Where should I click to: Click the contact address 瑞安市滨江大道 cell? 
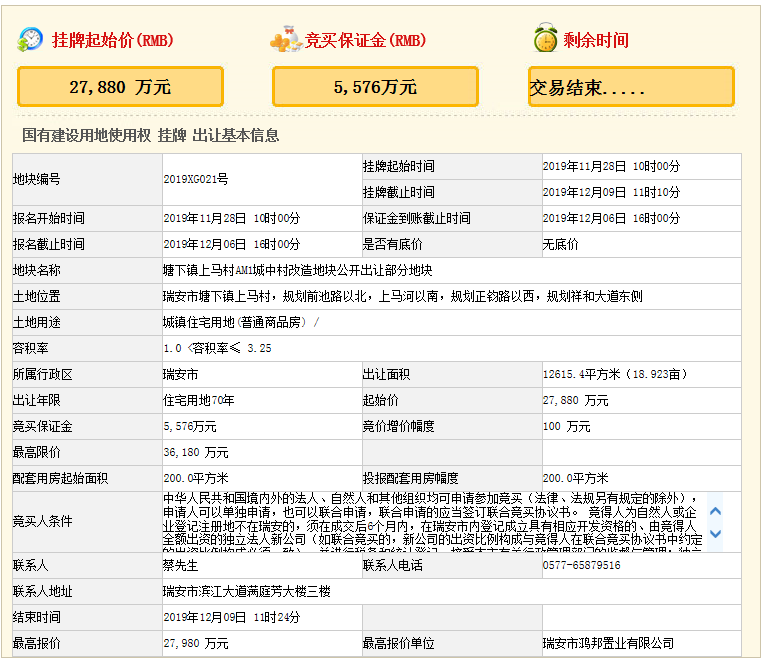246,591
